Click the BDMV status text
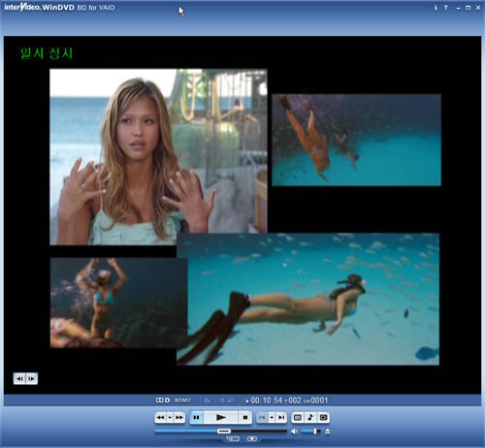This screenshot has width=485, height=448. click(x=182, y=400)
